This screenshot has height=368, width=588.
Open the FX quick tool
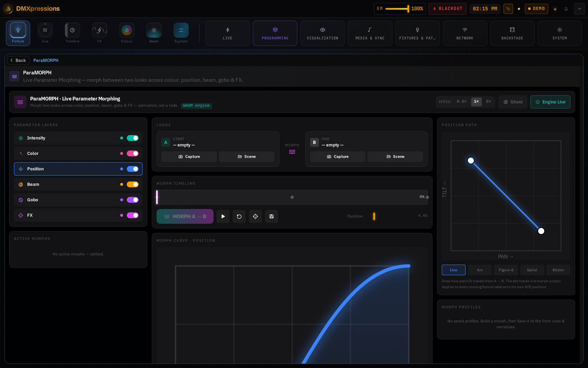pyautogui.click(x=100, y=33)
